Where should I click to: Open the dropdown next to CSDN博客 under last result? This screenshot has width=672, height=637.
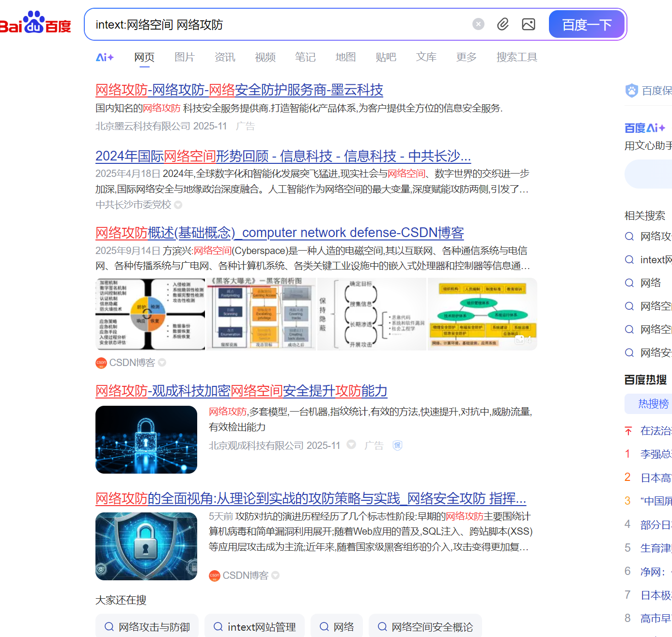[x=275, y=575]
